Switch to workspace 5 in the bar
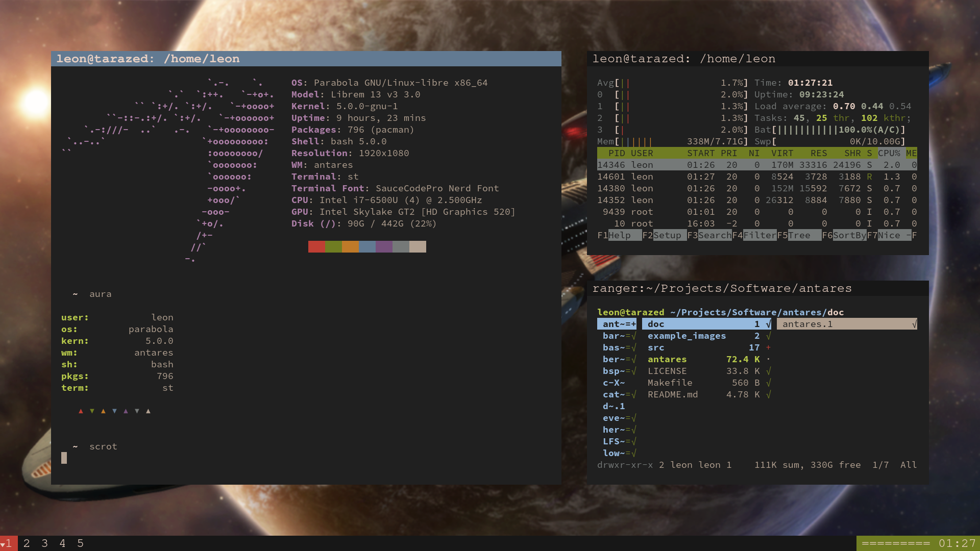 80,543
